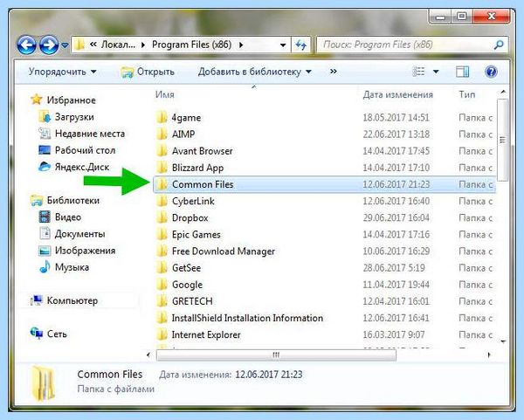The image size is (524, 420).
Task: Click the folder icon in the address bar
Action: 79,45
